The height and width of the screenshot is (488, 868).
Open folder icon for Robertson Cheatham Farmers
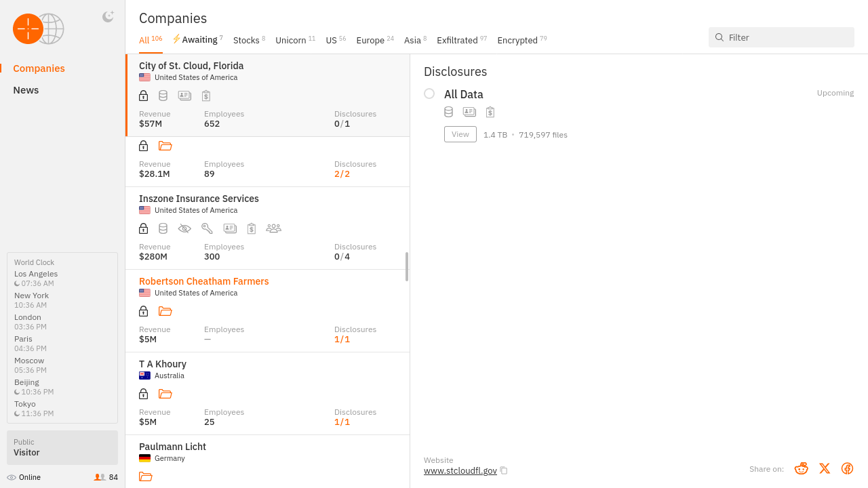tap(165, 311)
